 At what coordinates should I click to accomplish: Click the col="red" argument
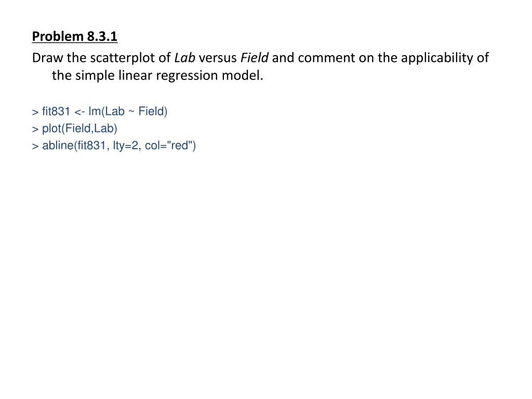coord(168,145)
